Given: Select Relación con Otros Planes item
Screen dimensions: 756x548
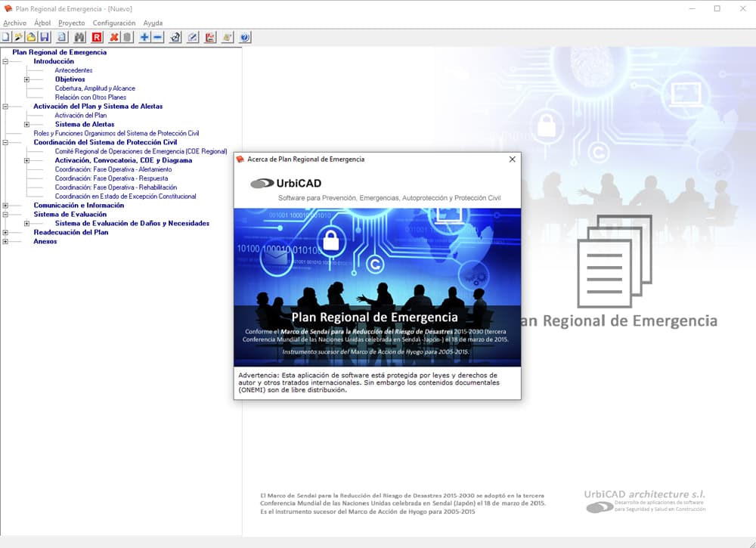Looking at the screenshot, I should click(x=91, y=98).
